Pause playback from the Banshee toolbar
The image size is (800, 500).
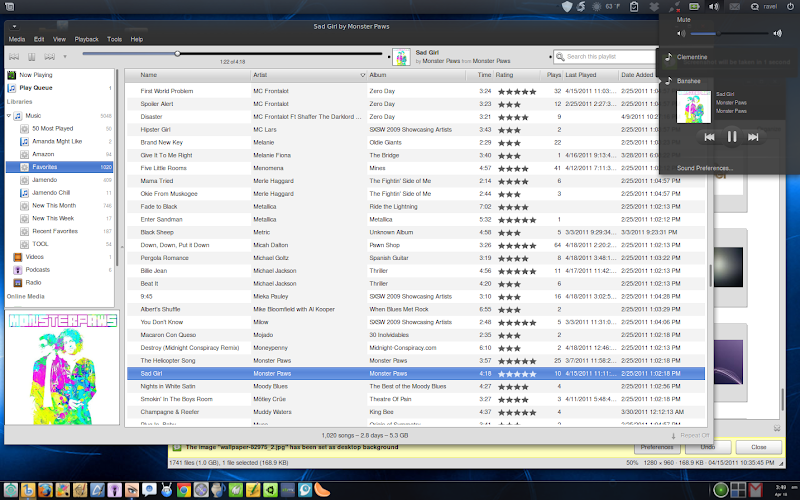(x=32, y=57)
